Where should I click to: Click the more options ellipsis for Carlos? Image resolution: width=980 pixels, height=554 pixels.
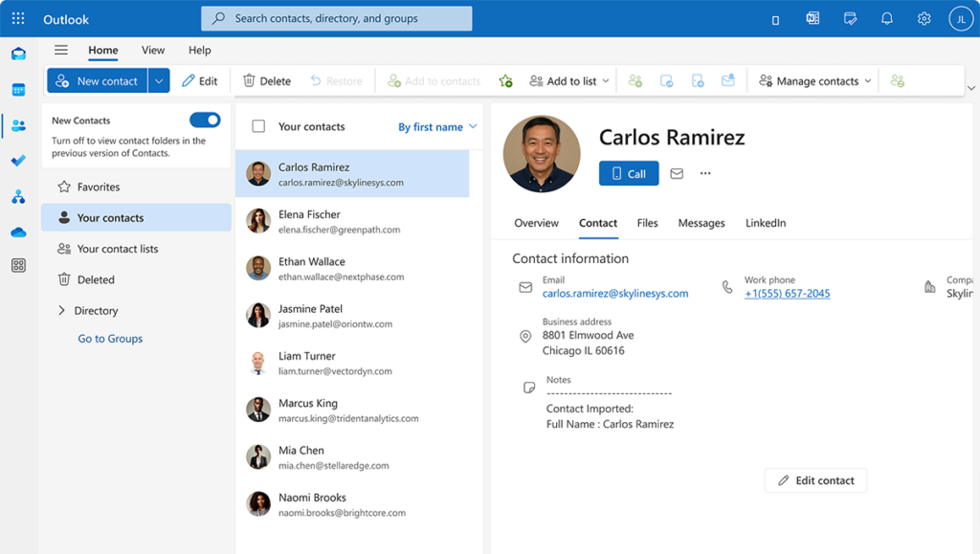[x=705, y=173]
